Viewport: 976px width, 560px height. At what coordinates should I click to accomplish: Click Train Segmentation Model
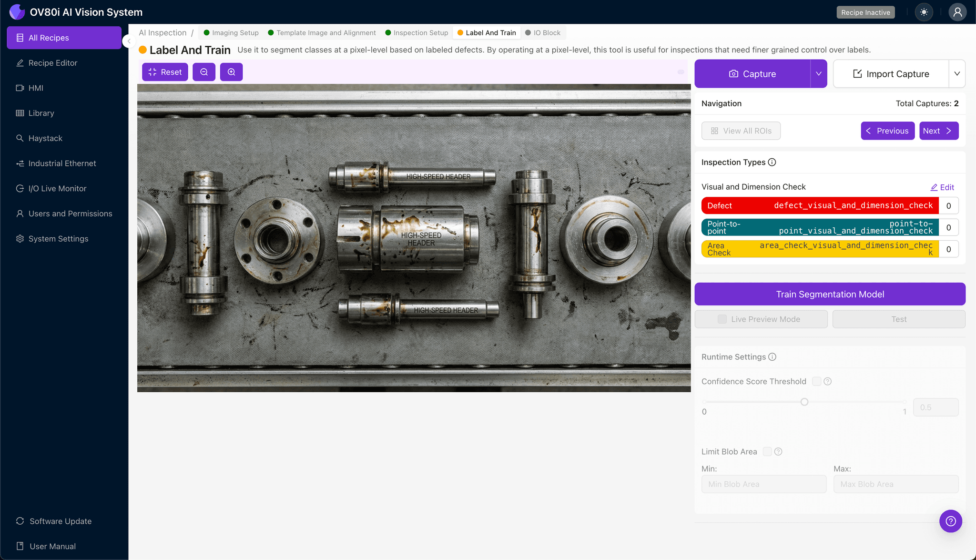pos(829,294)
